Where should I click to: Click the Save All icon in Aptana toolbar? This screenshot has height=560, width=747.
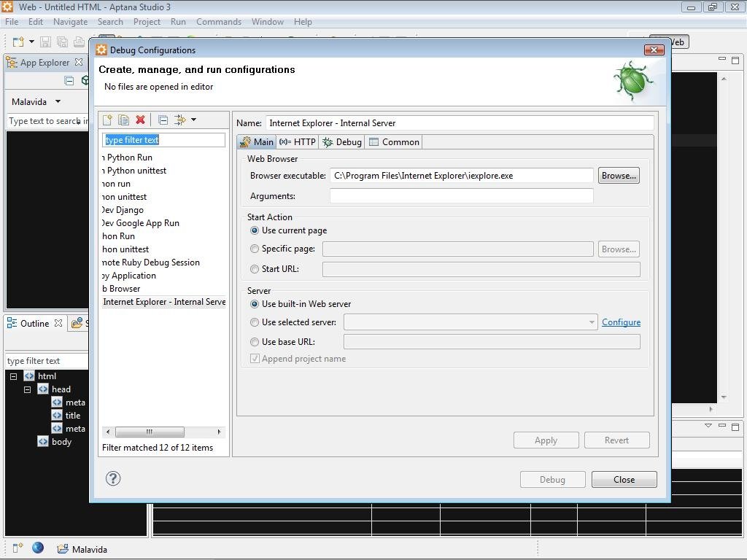pos(62,42)
